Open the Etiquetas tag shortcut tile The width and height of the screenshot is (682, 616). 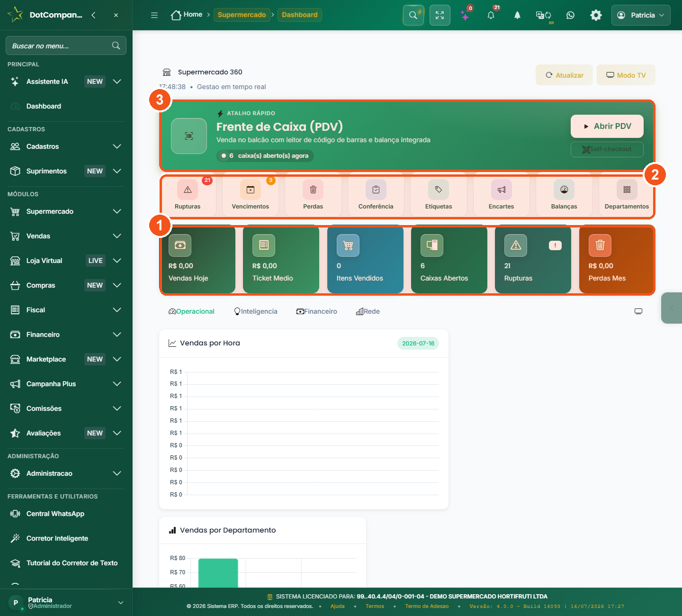click(439, 195)
